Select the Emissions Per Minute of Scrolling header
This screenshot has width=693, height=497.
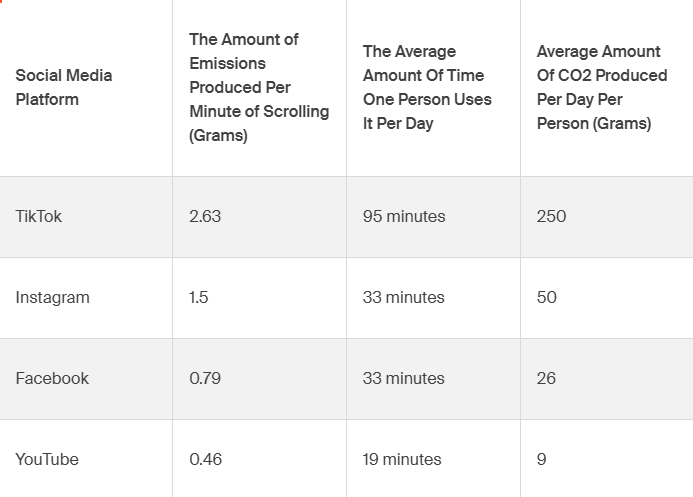(259, 87)
